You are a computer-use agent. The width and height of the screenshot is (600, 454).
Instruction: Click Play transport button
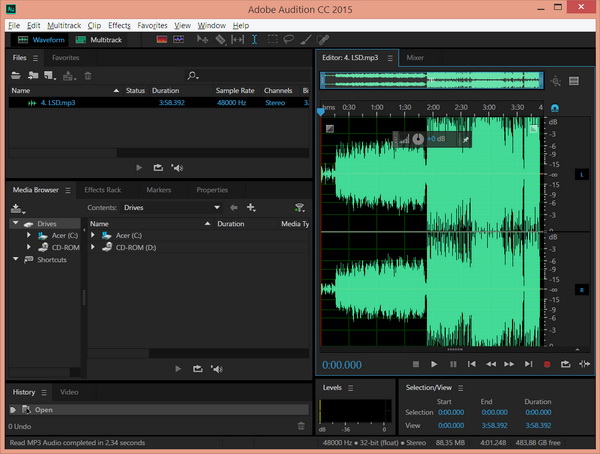pyautogui.click(x=434, y=364)
